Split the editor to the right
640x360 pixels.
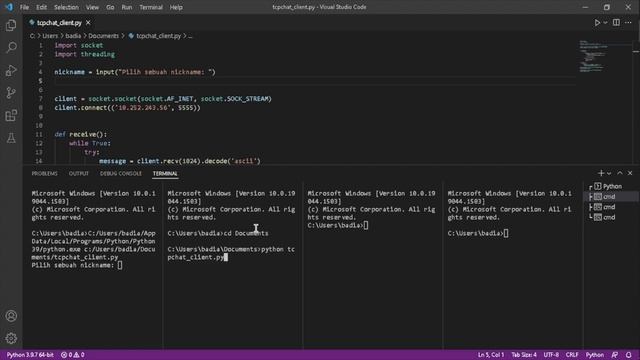coord(616,22)
